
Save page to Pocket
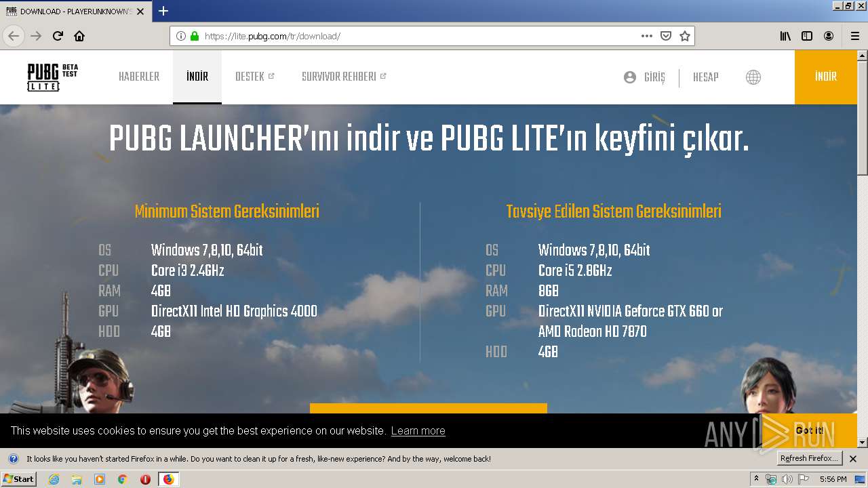pos(666,36)
